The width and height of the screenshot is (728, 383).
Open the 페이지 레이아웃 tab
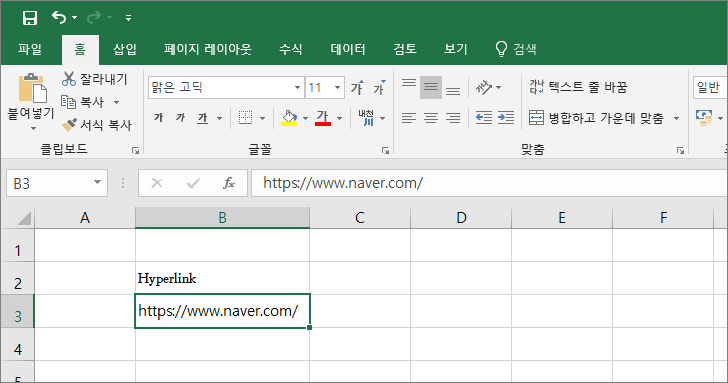[x=208, y=49]
